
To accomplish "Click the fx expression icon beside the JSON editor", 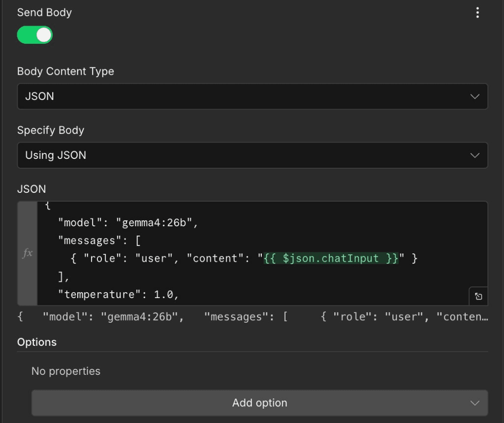I will 28,253.
